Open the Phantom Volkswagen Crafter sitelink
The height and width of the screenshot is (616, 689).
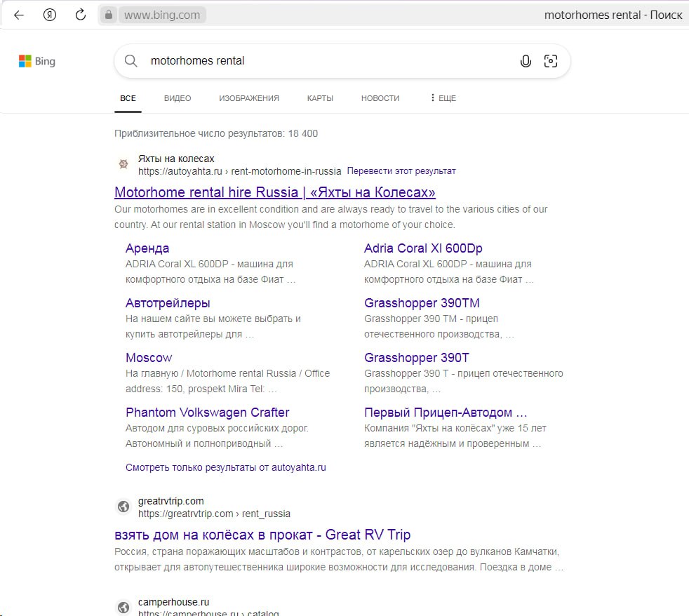(207, 413)
